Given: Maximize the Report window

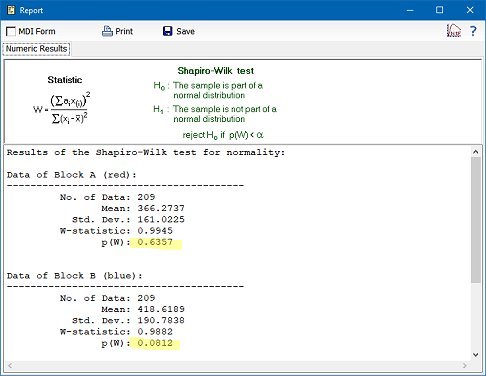Looking at the screenshot, I should pyautogui.click(x=440, y=10).
